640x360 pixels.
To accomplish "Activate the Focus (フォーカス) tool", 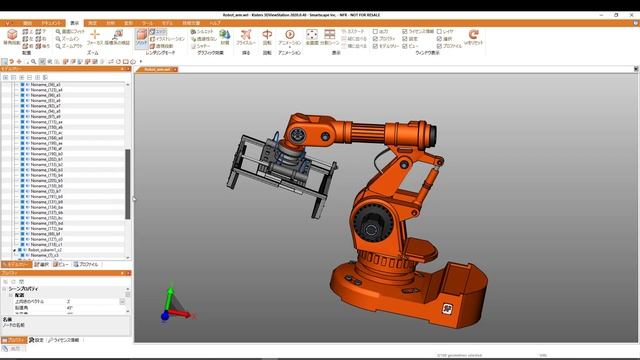I will pos(95,37).
